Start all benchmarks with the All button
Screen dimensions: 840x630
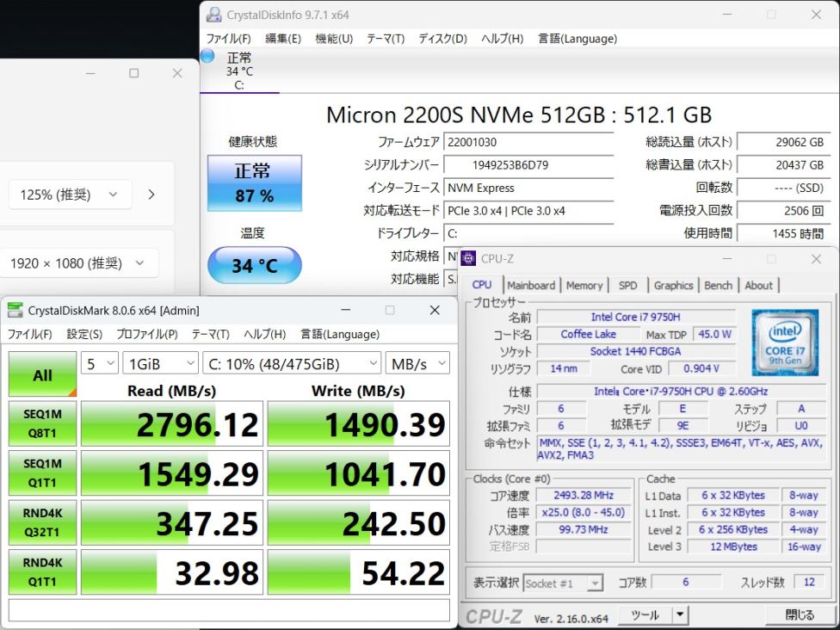(x=42, y=374)
